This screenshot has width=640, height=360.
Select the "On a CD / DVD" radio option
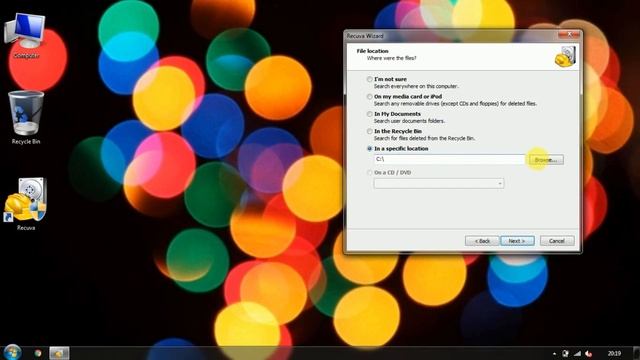click(x=369, y=173)
